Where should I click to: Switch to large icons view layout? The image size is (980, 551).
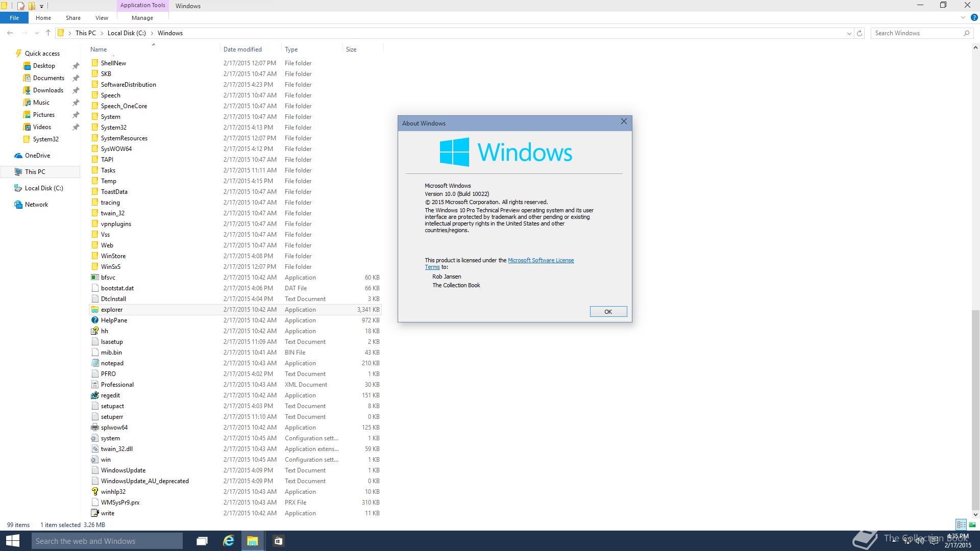coord(972,524)
